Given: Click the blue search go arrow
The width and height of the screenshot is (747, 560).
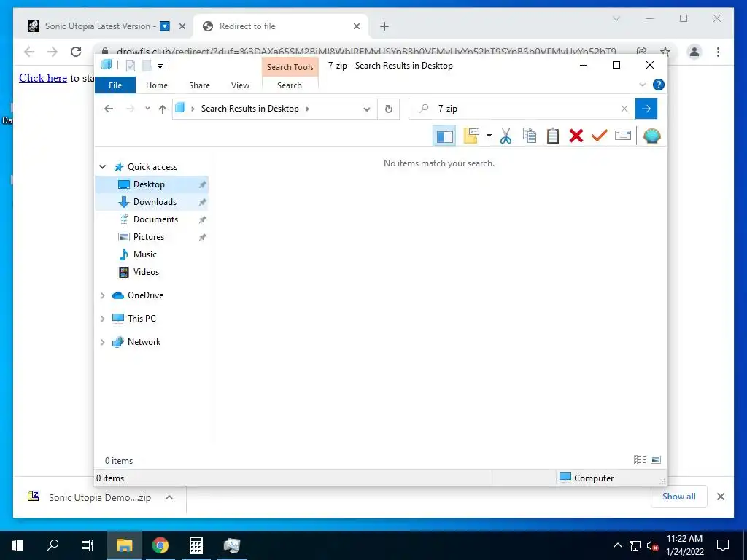Looking at the screenshot, I should point(646,109).
